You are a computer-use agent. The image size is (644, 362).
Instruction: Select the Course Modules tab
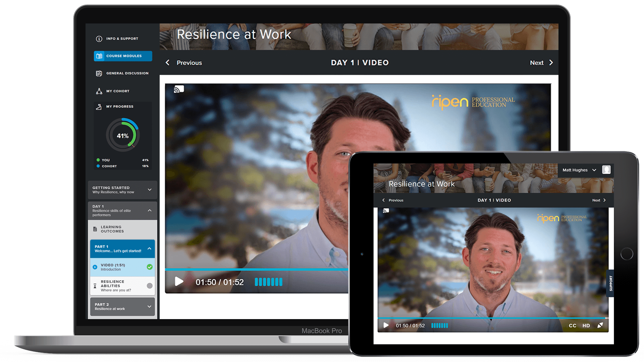coord(123,55)
